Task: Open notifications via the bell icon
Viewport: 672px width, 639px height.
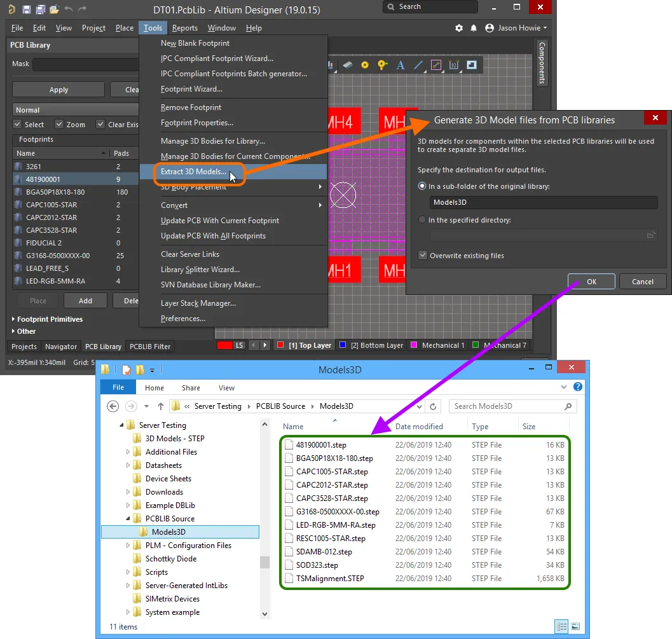Action: pos(474,28)
